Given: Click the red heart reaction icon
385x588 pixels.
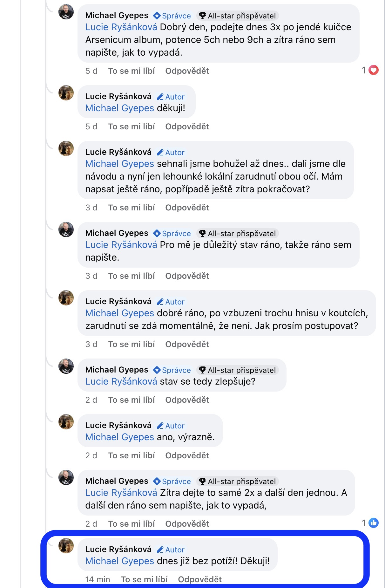Looking at the screenshot, I should 374,70.
